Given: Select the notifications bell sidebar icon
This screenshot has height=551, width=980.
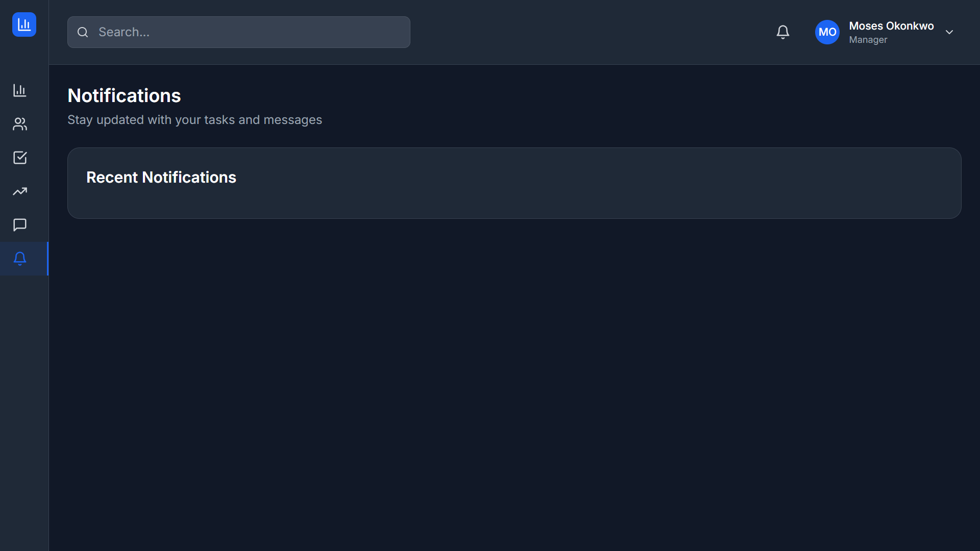Looking at the screenshot, I should 20,259.
